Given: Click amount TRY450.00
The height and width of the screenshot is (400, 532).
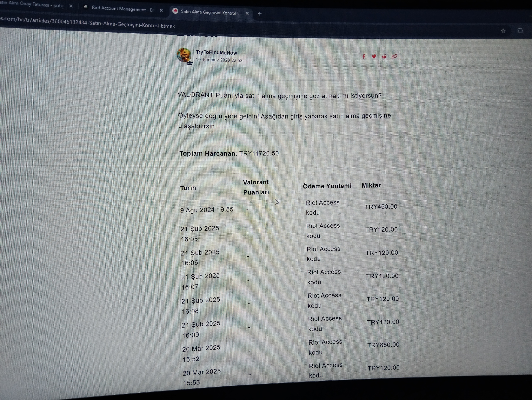Looking at the screenshot, I should [381, 207].
